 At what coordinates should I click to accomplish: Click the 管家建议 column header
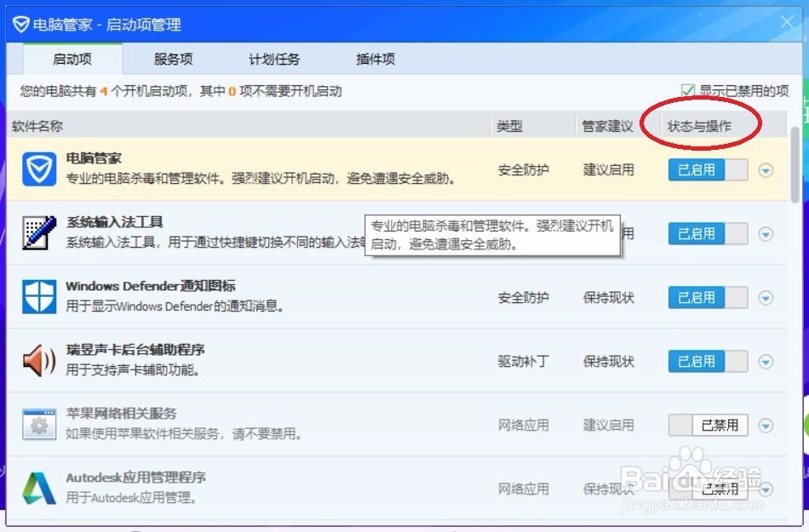click(618, 126)
